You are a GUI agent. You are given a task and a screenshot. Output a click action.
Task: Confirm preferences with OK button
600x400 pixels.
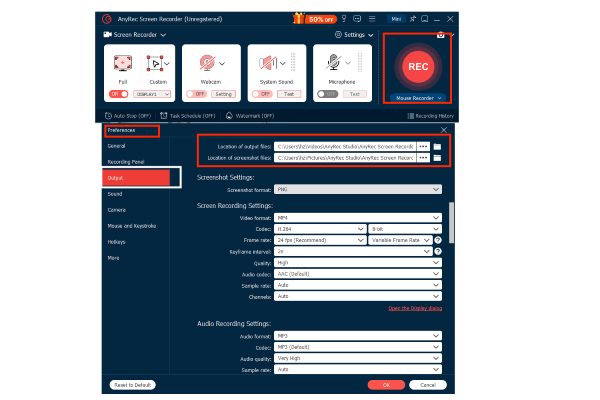tap(386, 385)
